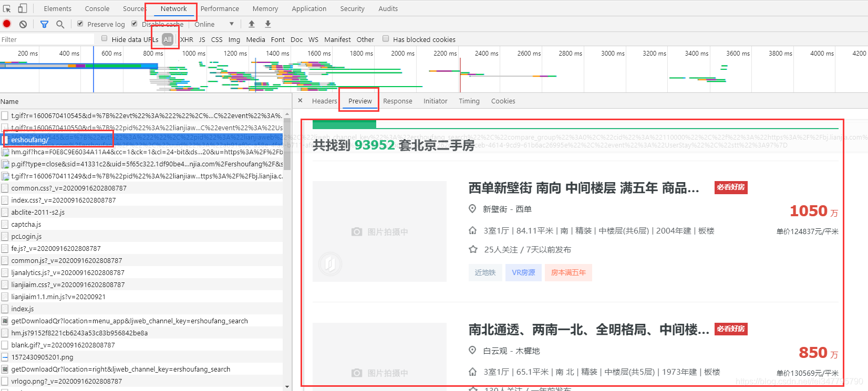Export HAR file download arrow icon
Viewport: 868px width, 391px height.
pyautogui.click(x=268, y=24)
